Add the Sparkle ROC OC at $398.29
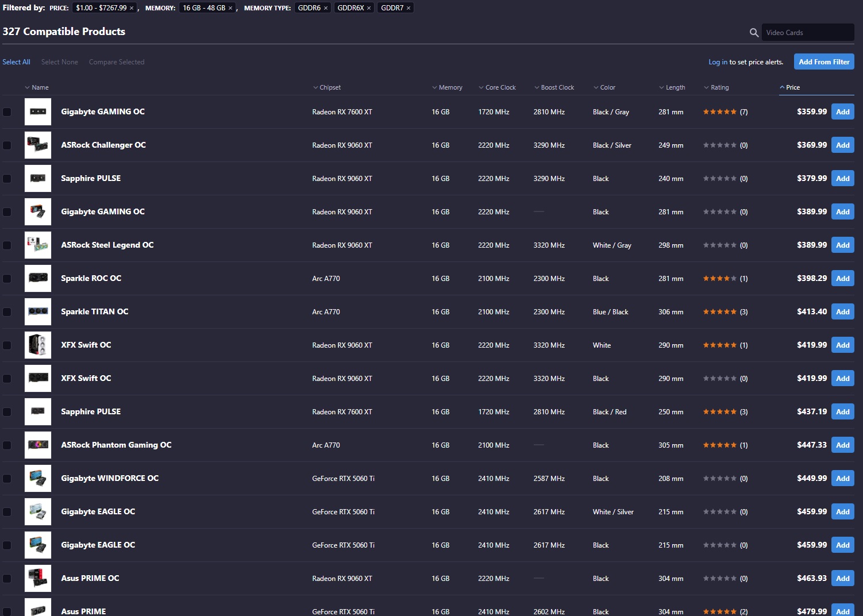Viewport: 863px width, 616px height. click(x=842, y=279)
